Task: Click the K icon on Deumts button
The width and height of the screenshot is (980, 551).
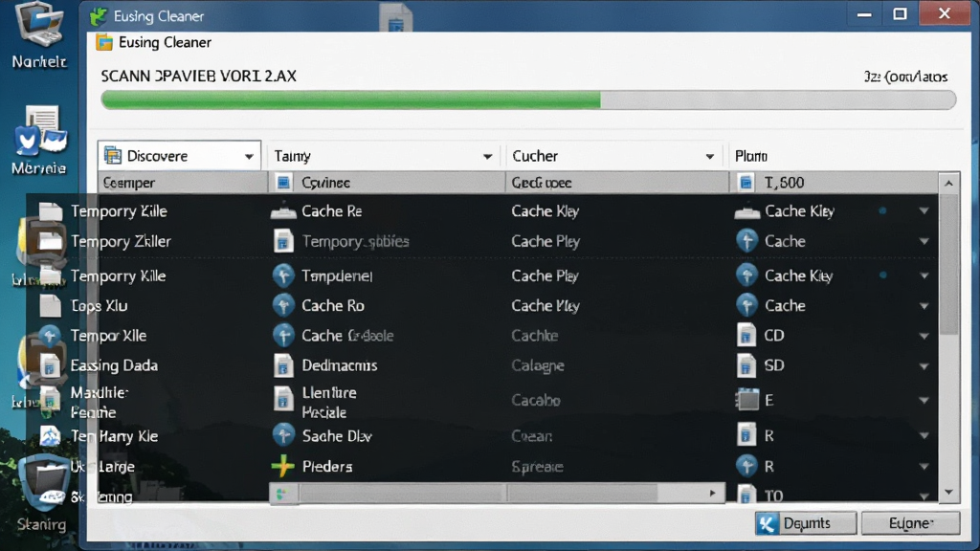Action: pyautogui.click(x=768, y=523)
